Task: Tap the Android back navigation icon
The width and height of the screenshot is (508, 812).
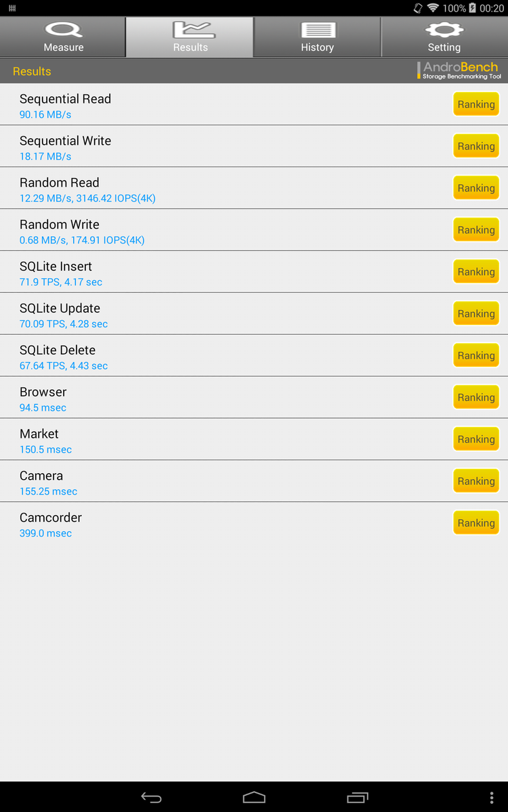Action: (x=151, y=798)
